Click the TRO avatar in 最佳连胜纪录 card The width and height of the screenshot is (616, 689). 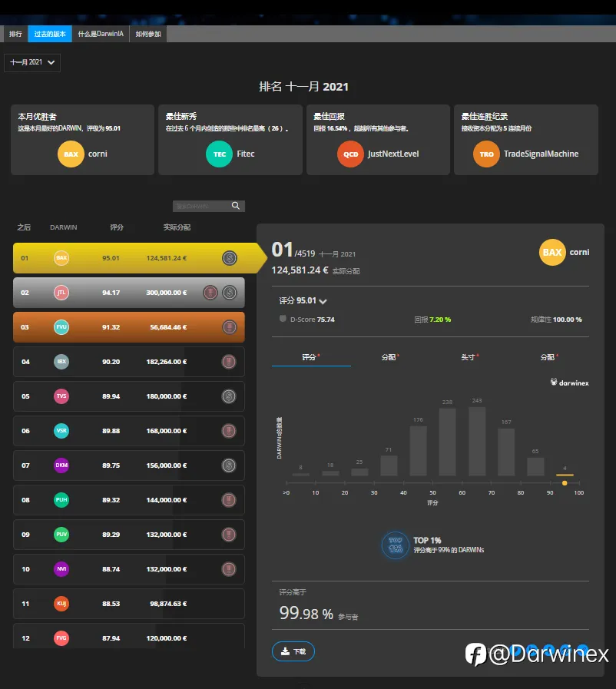486,154
